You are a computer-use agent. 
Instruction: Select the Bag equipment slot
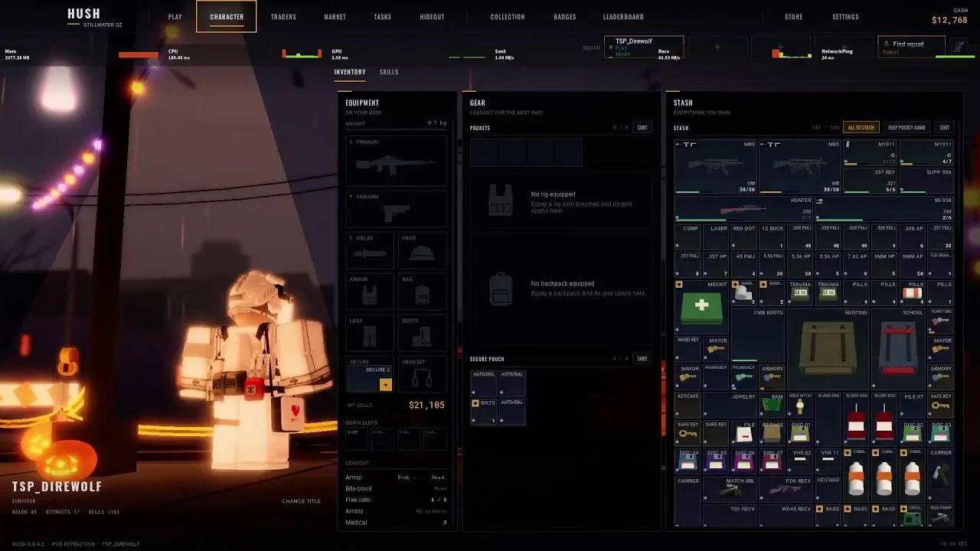click(423, 292)
